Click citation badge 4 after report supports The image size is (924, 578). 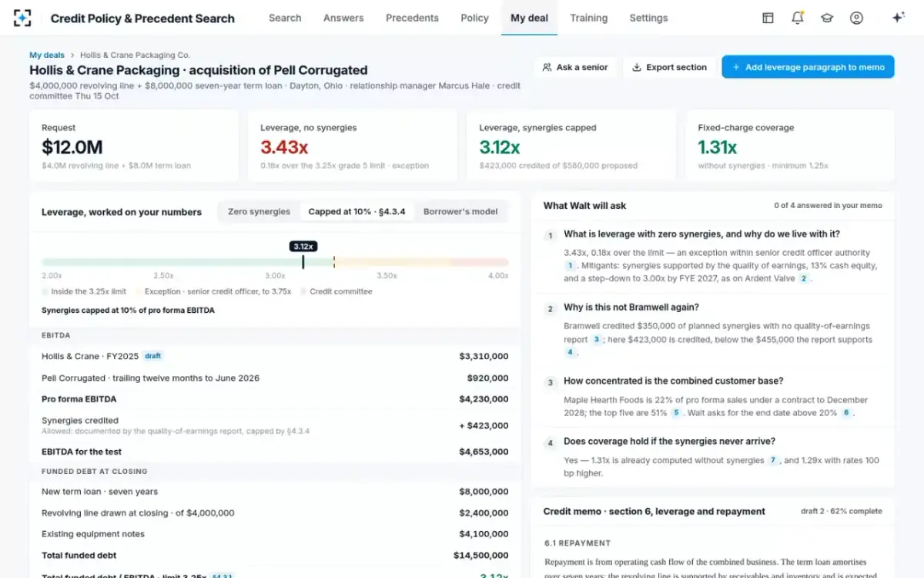570,353
